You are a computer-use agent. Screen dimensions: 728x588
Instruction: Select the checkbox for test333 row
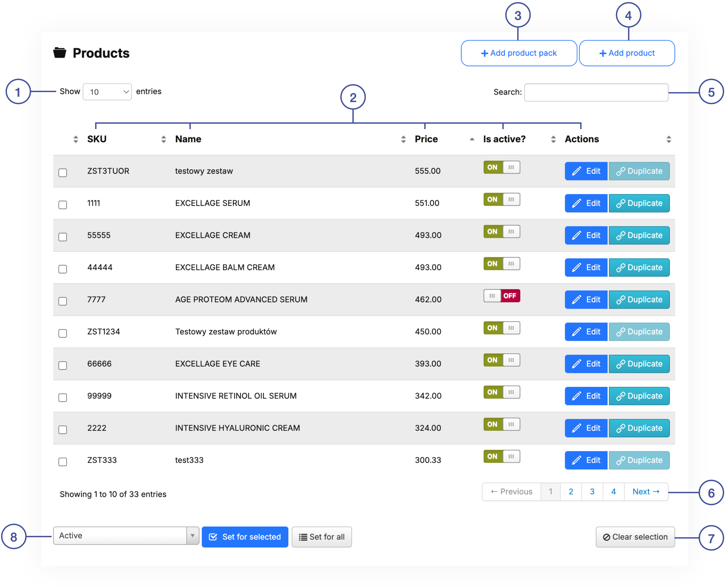coord(63,462)
